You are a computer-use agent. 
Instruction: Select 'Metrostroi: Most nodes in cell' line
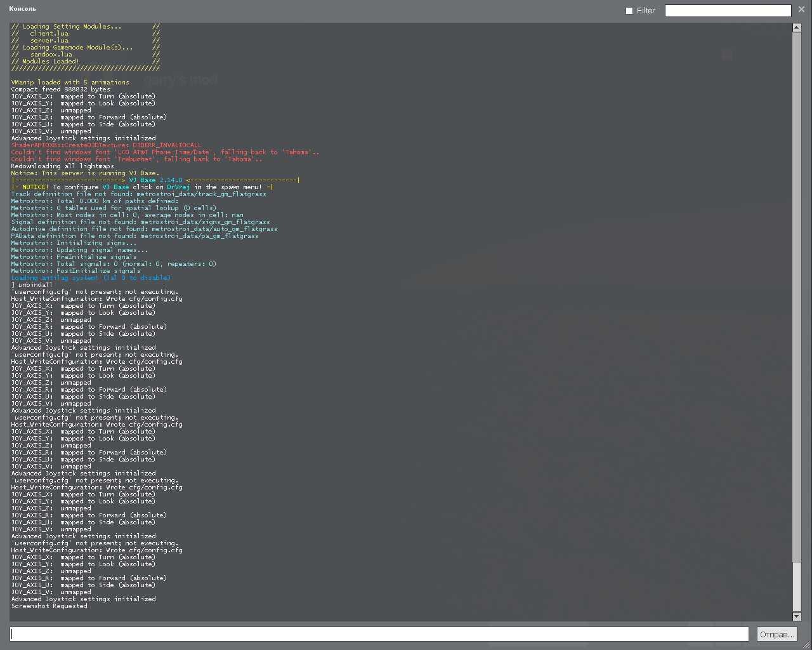tap(127, 215)
